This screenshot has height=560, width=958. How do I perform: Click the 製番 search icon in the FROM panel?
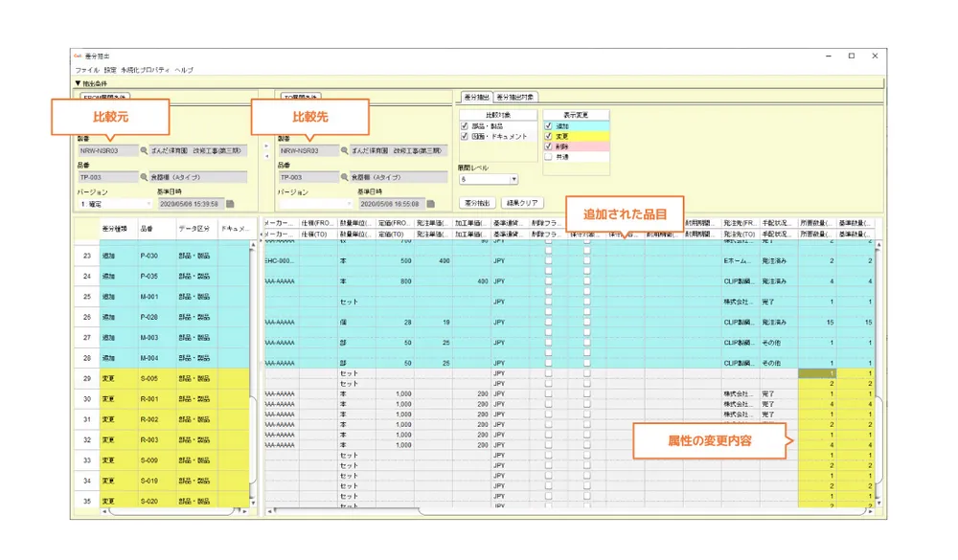145,150
